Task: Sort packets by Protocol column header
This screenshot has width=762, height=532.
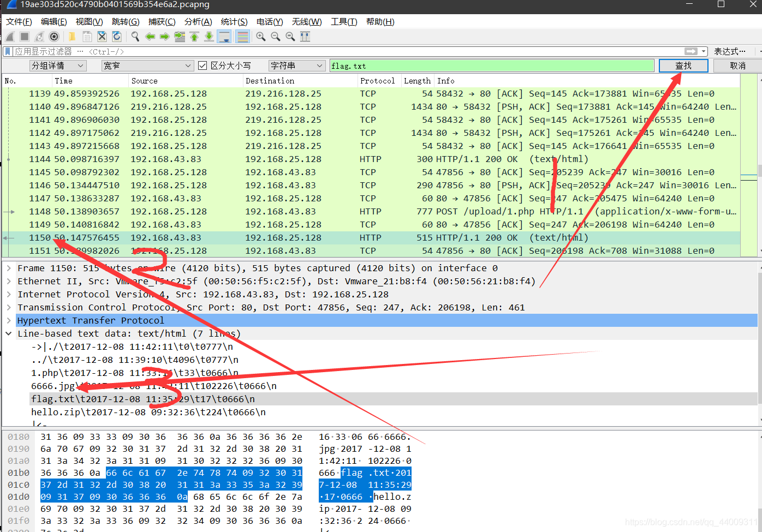Action: pyautogui.click(x=378, y=81)
